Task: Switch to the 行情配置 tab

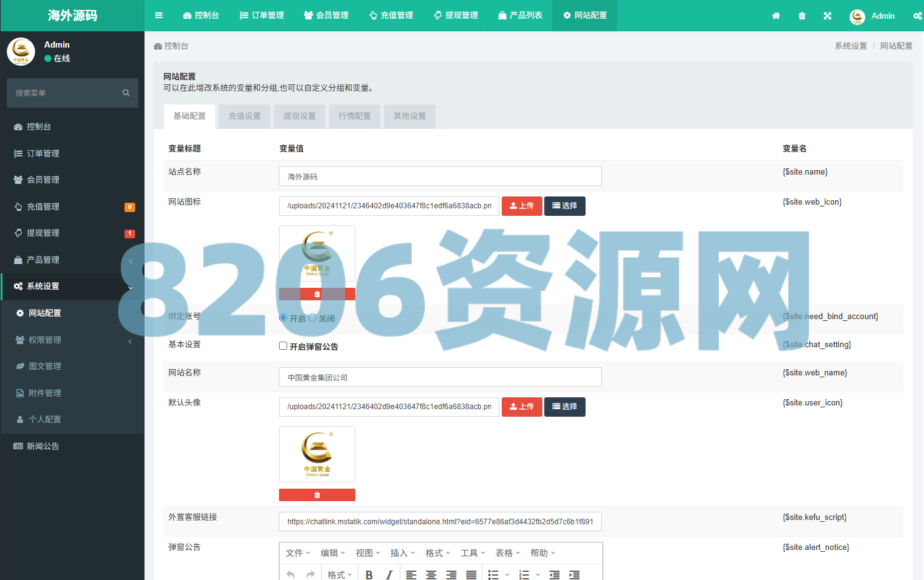Action: tap(355, 116)
